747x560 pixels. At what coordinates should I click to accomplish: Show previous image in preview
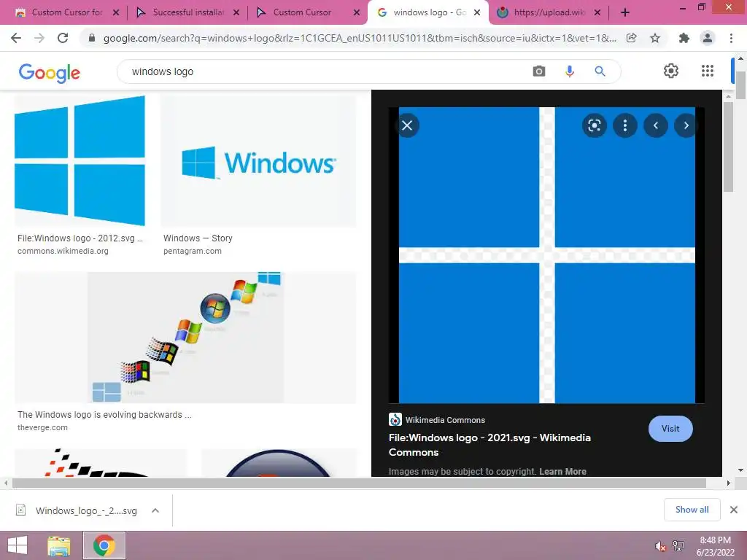[x=656, y=125]
